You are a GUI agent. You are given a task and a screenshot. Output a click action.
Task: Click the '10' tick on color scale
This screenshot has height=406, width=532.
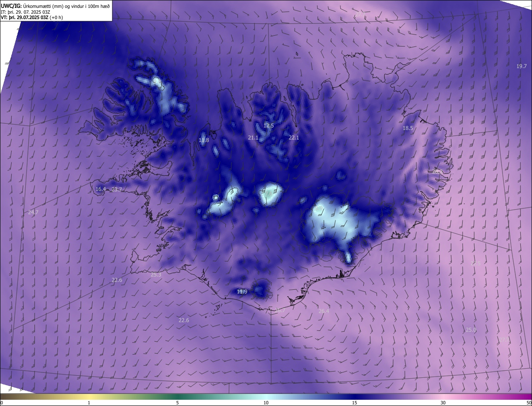click(x=266, y=403)
